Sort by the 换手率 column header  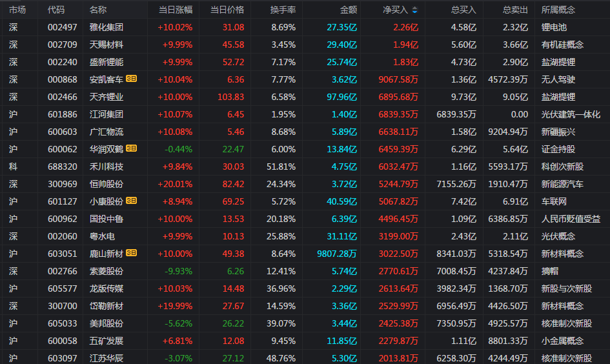pyautogui.click(x=283, y=10)
